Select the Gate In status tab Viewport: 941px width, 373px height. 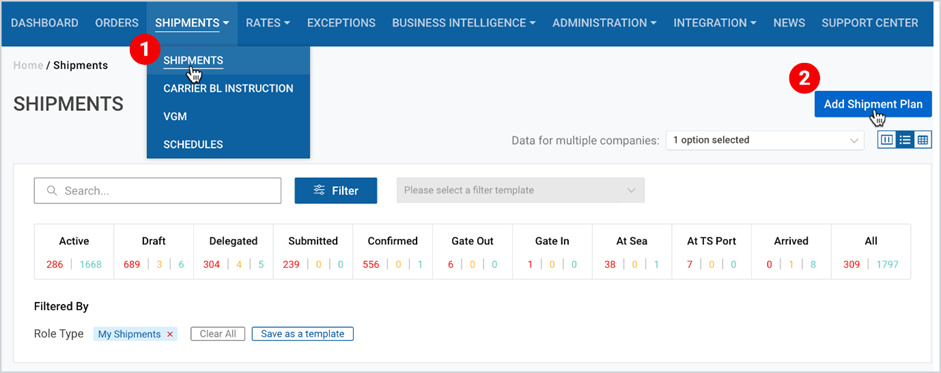(552, 252)
